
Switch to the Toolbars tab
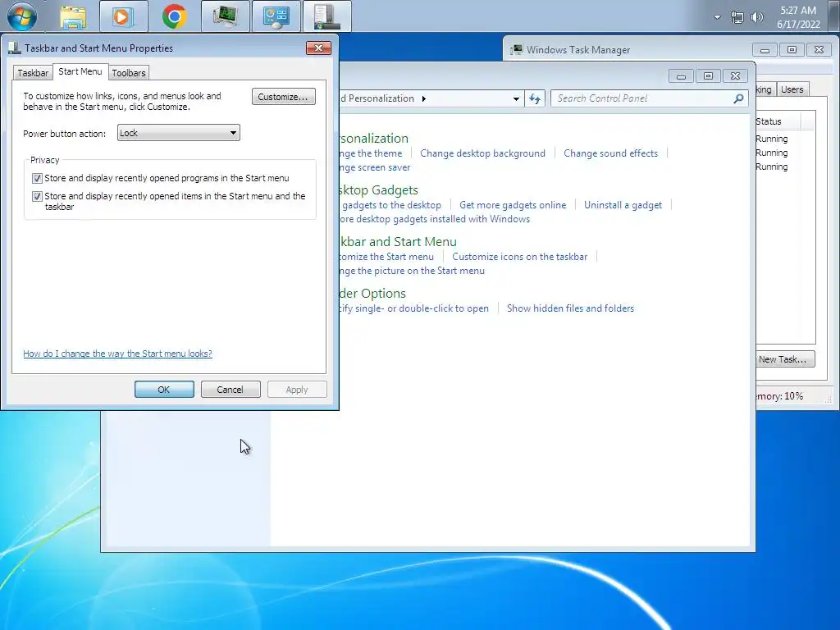coord(129,73)
